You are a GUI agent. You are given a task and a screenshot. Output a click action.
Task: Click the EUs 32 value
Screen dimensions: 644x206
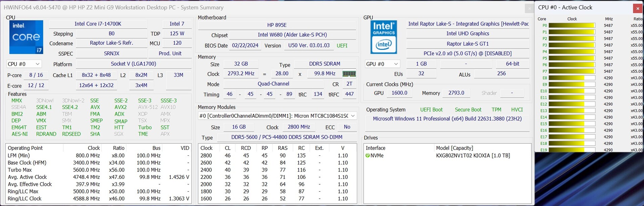[421, 74]
